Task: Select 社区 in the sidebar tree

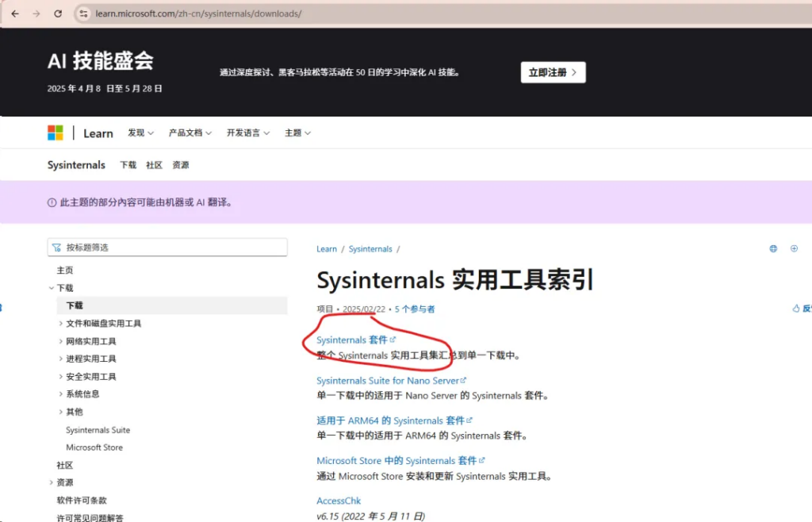Action: click(65, 465)
